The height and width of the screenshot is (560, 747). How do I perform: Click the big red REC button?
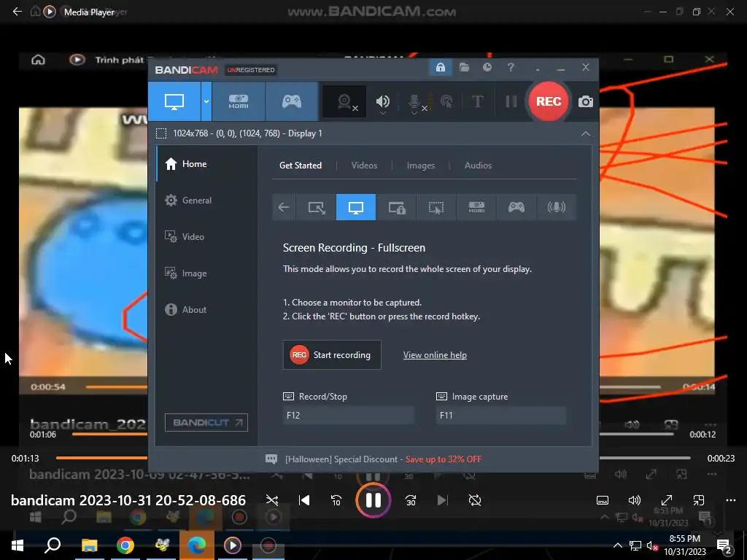pos(549,101)
